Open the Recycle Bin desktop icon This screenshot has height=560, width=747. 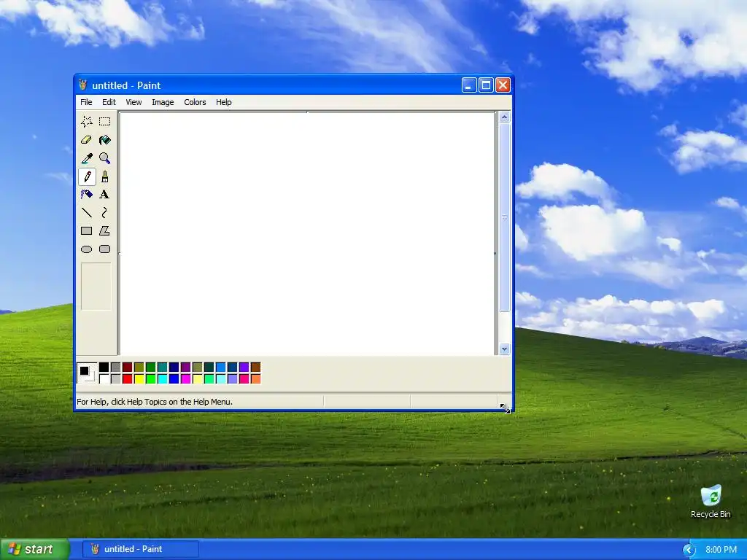pyautogui.click(x=711, y=502)
